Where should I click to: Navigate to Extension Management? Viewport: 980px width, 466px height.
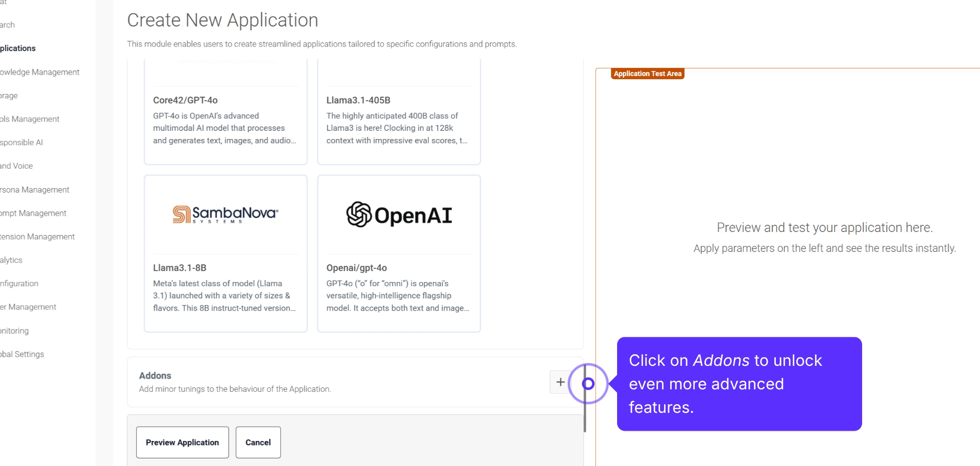[x=37, y=237]
